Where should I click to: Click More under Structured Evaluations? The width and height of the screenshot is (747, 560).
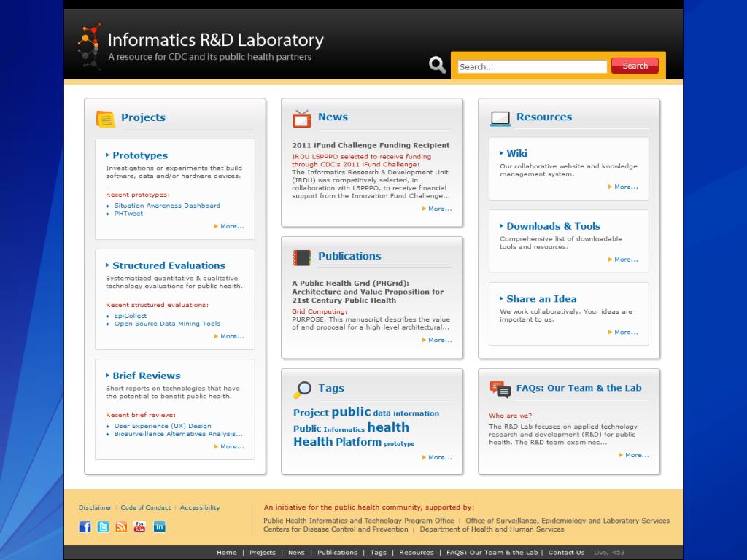point(232,336)
